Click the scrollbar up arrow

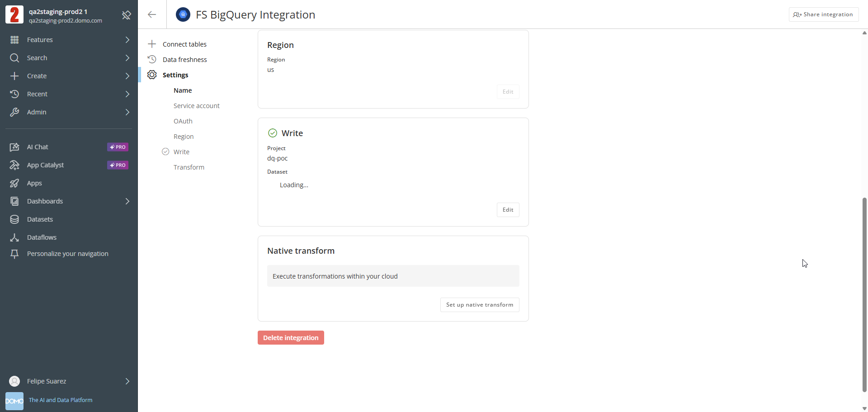coord(864,33)
